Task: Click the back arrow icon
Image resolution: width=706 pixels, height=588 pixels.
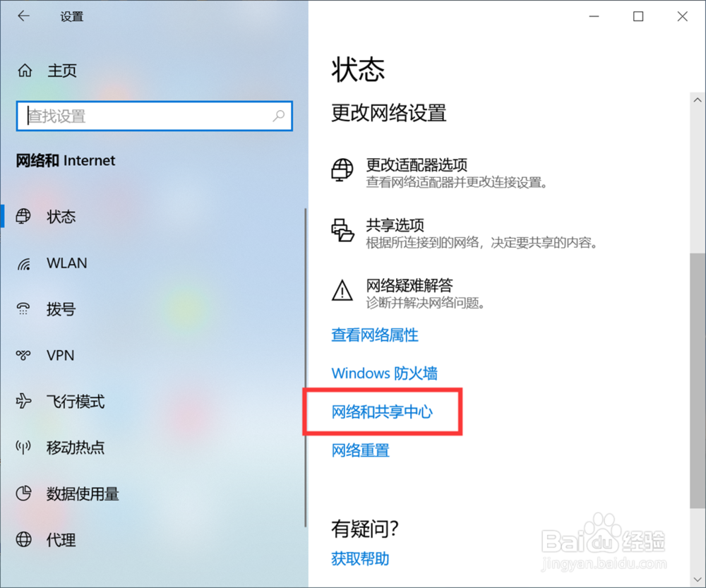Action: point(23,16)
